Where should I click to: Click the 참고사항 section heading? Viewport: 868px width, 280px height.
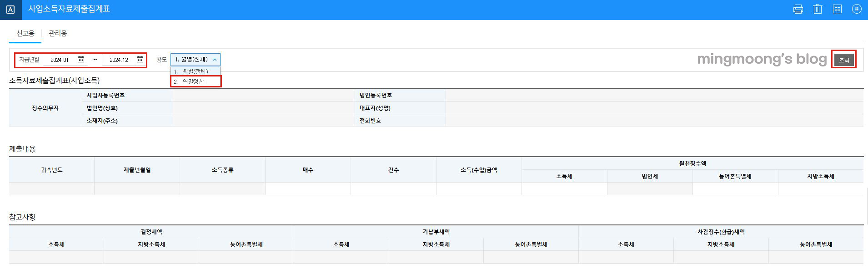(22, 217)
